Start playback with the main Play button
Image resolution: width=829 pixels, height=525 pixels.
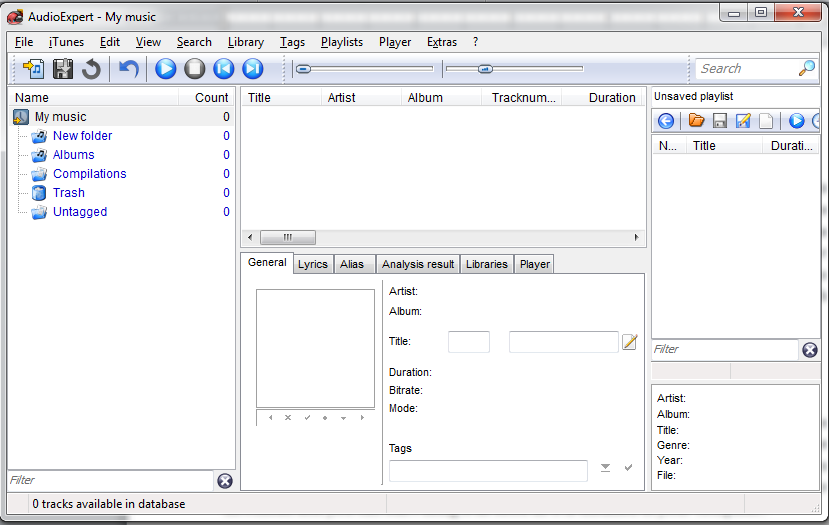[166, 69]
